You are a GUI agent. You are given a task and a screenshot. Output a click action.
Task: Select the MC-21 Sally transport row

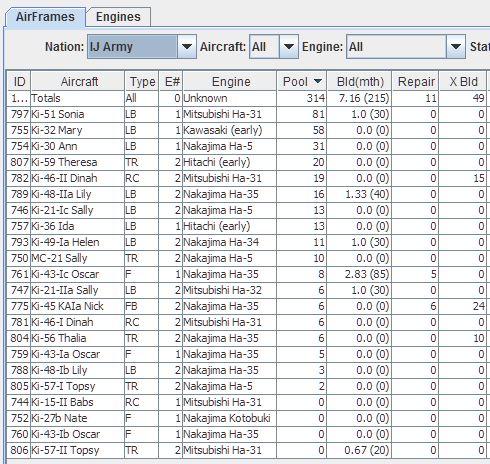click(247, 258)
